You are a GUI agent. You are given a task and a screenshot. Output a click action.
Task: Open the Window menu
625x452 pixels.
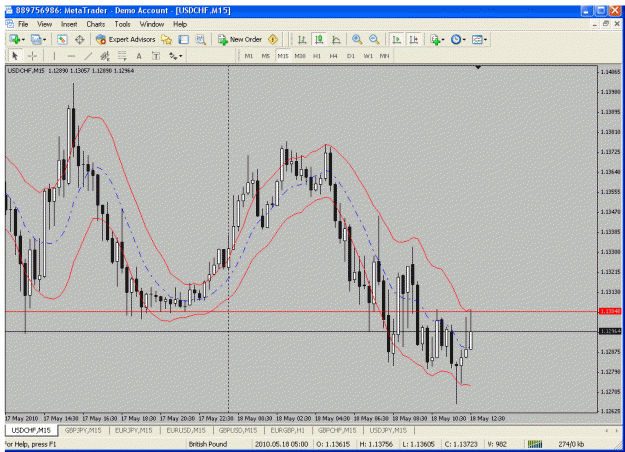152,24
